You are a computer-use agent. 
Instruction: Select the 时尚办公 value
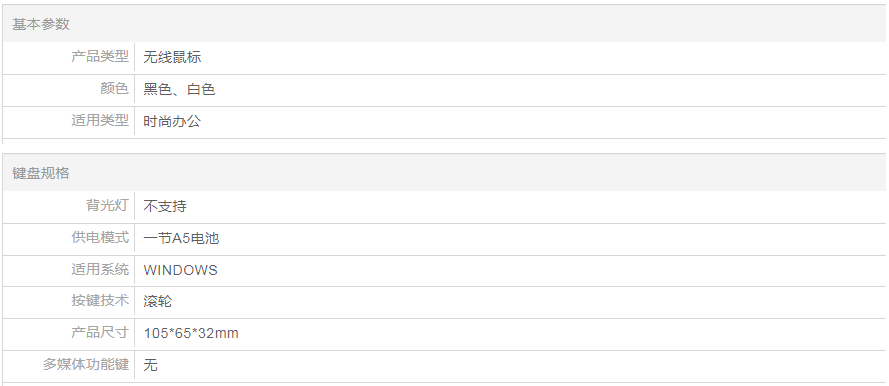click(172, 121)
